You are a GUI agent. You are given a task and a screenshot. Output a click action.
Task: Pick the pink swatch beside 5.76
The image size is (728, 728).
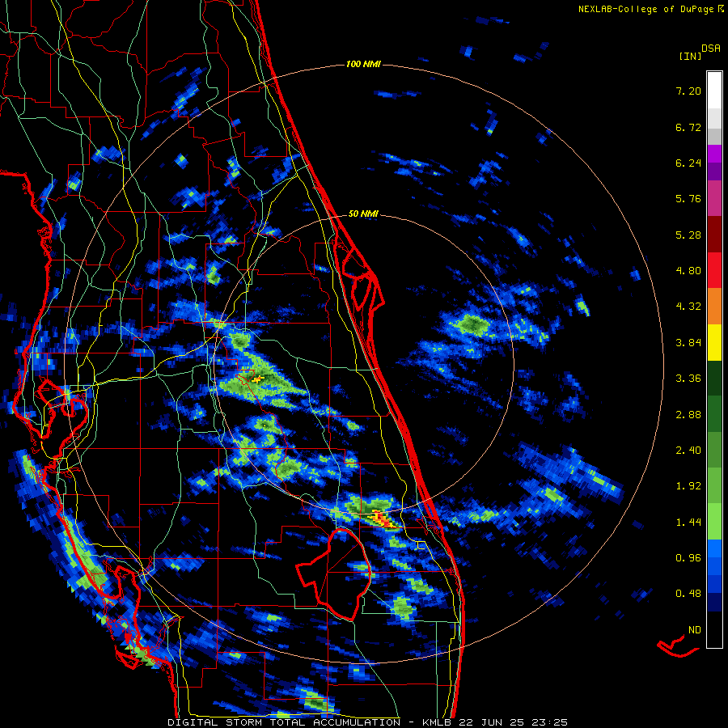point(714,199)
